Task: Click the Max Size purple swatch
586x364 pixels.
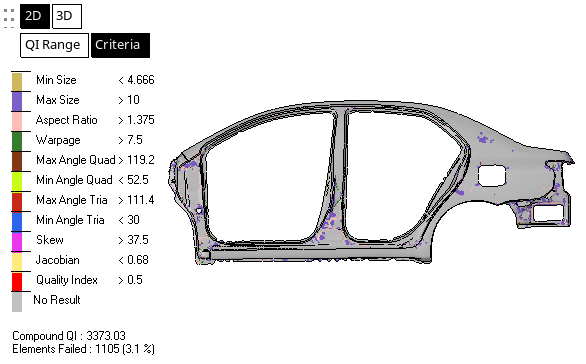Action: point(17,101)
